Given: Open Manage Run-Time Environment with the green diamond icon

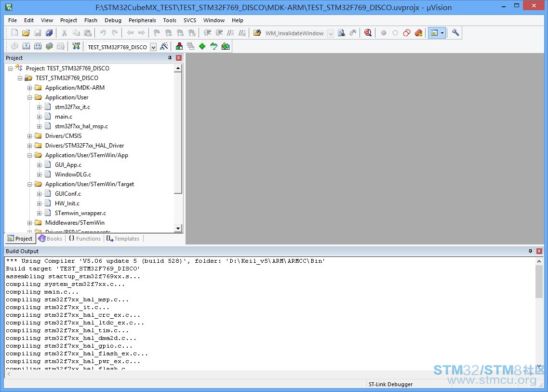Looking at the screenshot, I should pyautogui.click(x=202, y=46).
